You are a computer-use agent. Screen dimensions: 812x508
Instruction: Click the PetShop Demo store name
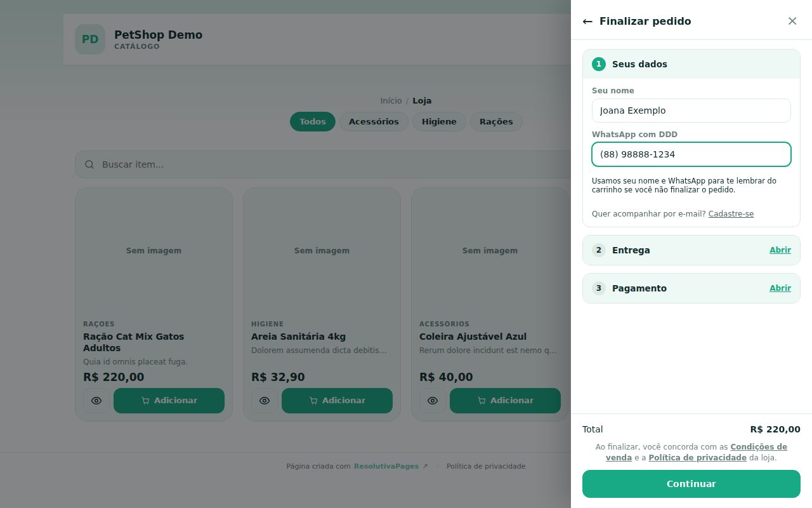tap(158, 35)
